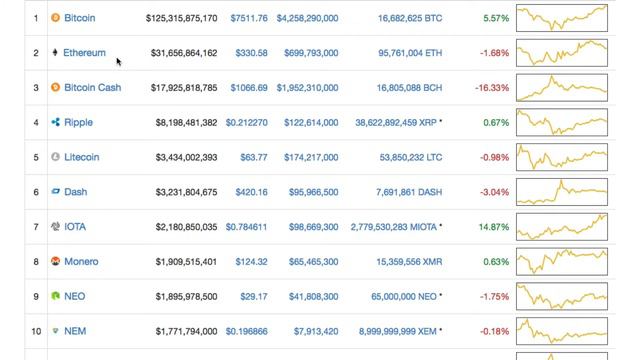Open the IOTA coin name link
The height and width of the screenshot is (360, 640).
75,227
